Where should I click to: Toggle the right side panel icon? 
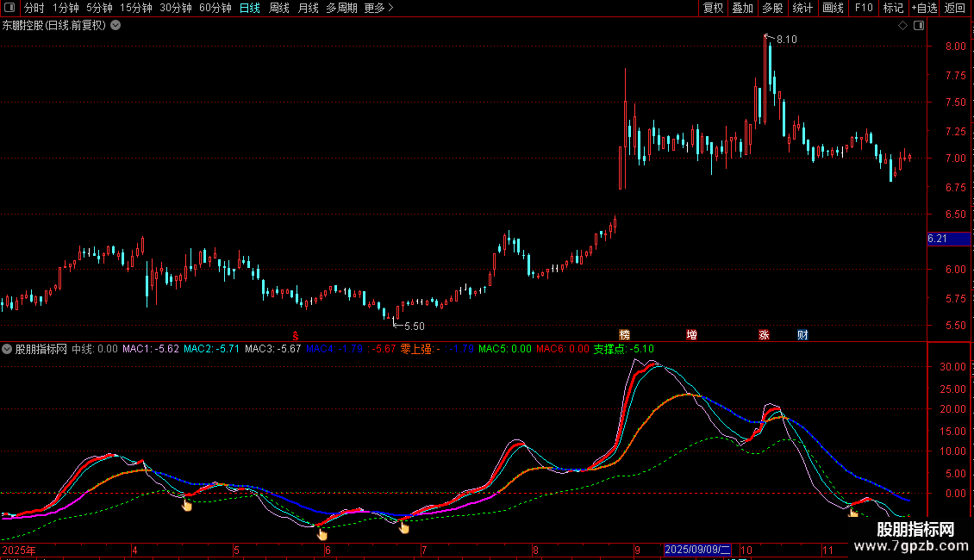coord(918,26)
